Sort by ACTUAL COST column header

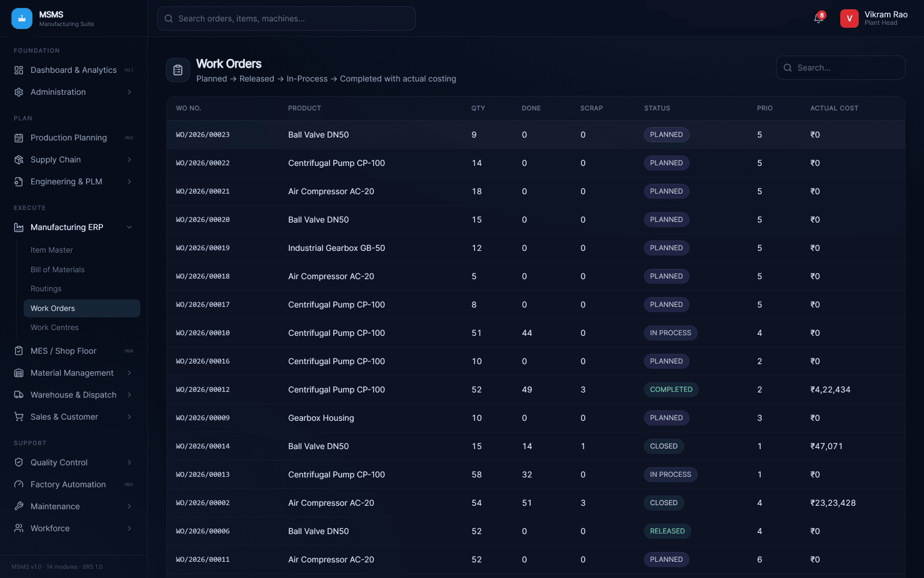pos(834,108)
